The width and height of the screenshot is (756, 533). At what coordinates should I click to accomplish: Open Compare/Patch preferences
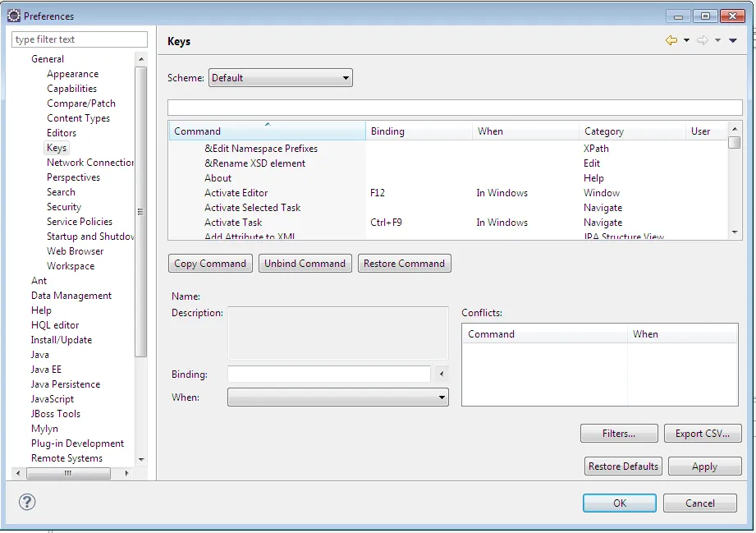point(81,103)
